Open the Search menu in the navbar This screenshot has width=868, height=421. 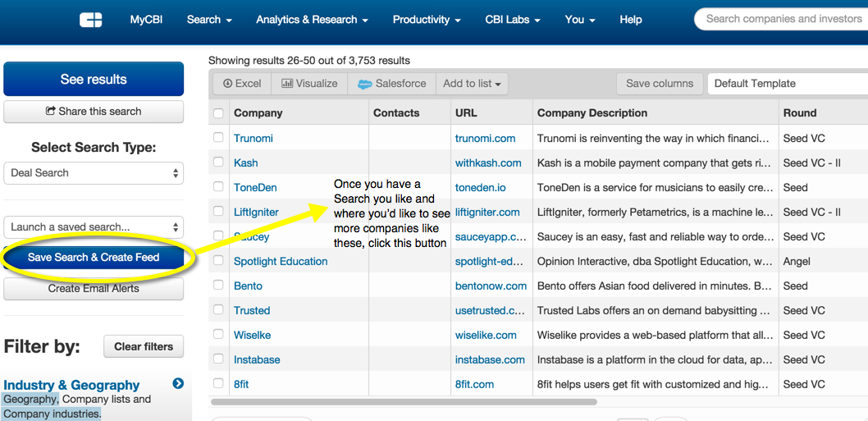209,20
